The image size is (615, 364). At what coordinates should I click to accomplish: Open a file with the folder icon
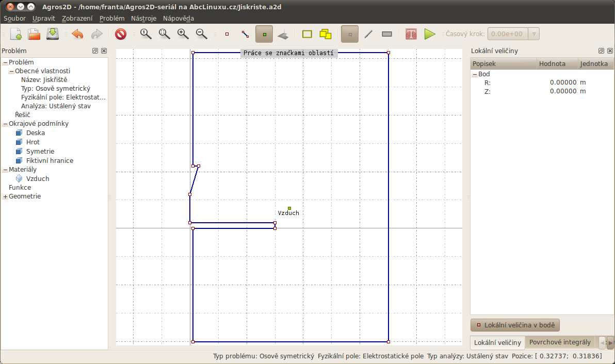[x=34, y=34]
